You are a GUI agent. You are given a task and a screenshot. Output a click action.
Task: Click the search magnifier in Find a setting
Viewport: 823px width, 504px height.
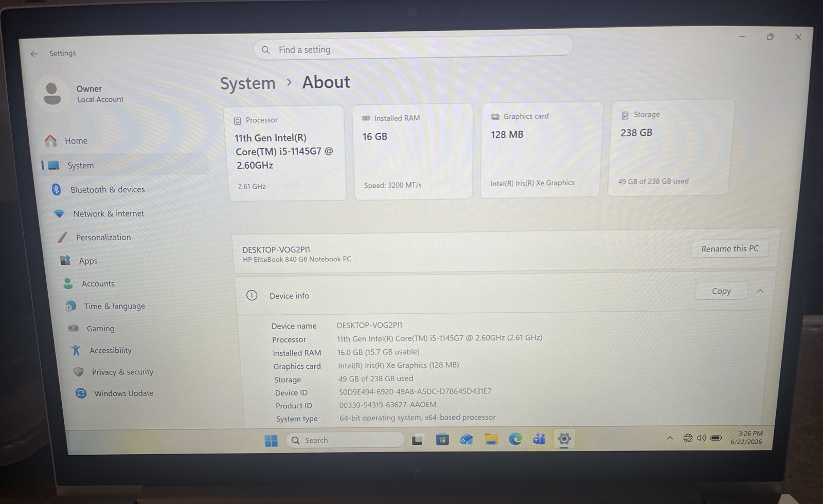[265, 50]
